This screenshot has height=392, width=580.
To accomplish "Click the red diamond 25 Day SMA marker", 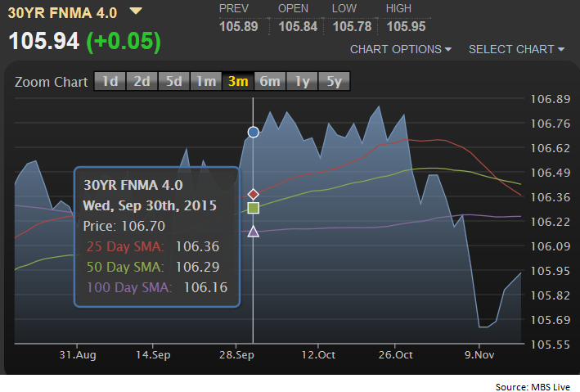I will [253, 194].
